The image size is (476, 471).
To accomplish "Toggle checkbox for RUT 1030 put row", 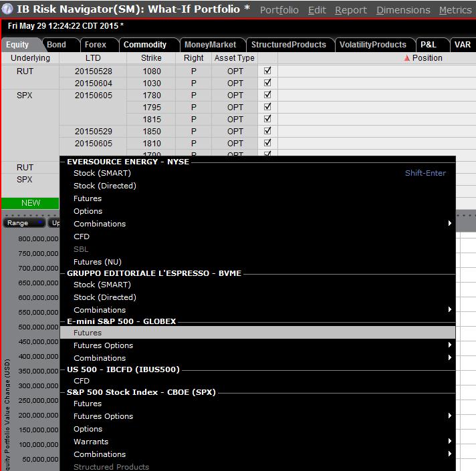I will [x=267, y=83].
